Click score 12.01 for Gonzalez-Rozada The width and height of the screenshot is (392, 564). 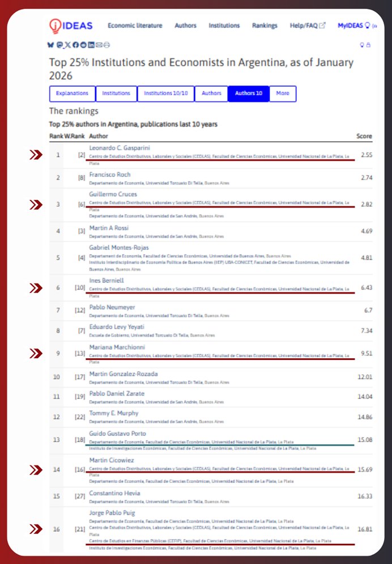365,377
